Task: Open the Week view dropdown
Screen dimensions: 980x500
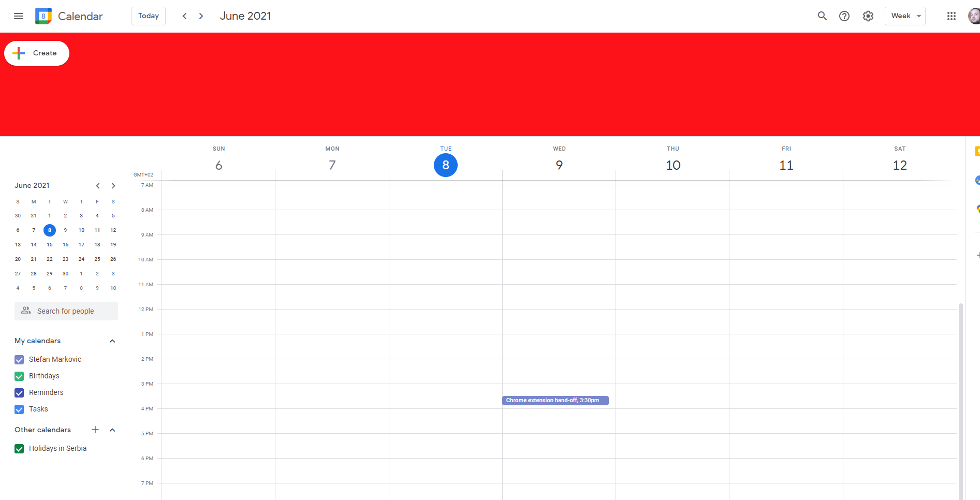Action: pos(905,16)
